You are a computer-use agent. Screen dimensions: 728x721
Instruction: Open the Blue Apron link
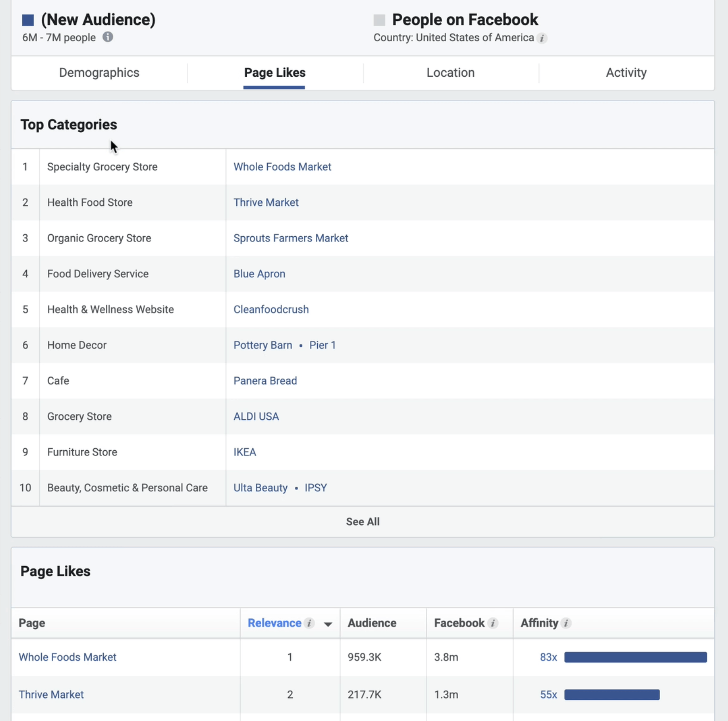(259, 274)
